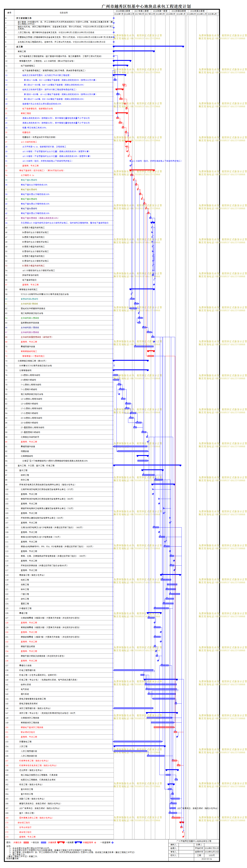Click the 工期 value 1020天
This screenshot has width=247, height=868.
click(x=212, y=855)
